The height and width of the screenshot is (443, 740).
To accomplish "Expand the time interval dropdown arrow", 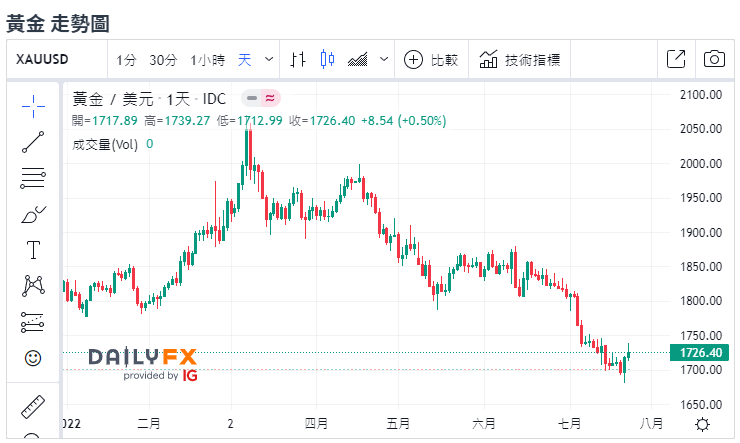I will 268,59.
